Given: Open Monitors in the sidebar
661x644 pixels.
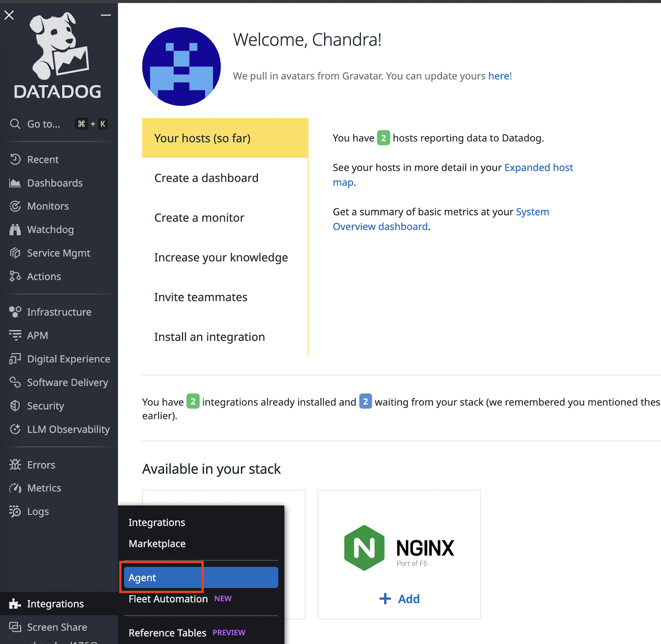Looking at the screenshot, I should (x=48, y=206).
